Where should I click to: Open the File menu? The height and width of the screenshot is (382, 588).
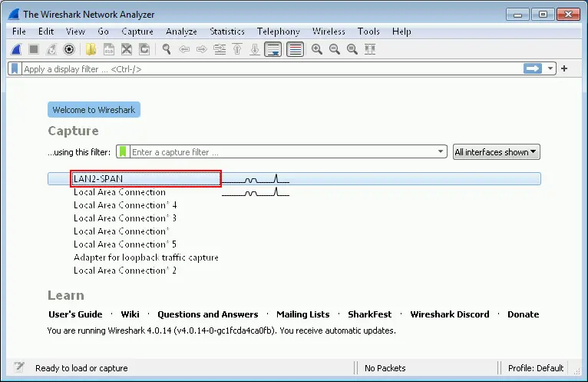(x=19, y=32)
